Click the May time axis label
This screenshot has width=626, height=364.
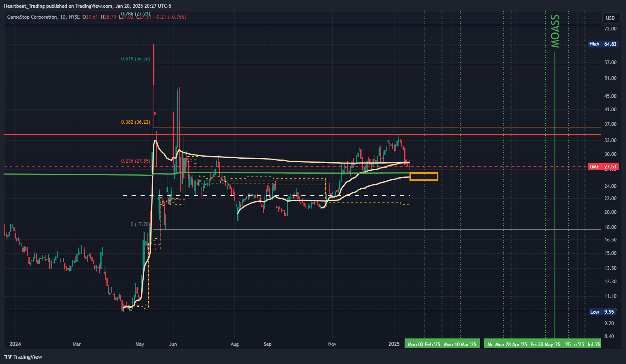pos(140,344)
